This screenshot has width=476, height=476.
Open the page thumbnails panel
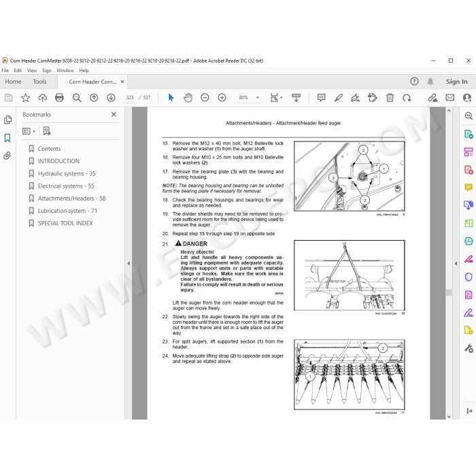(7, 120)
